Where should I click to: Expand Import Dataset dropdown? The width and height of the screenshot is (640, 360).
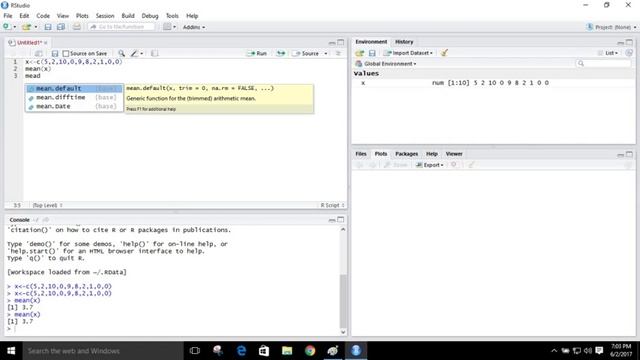pos(408,53)
